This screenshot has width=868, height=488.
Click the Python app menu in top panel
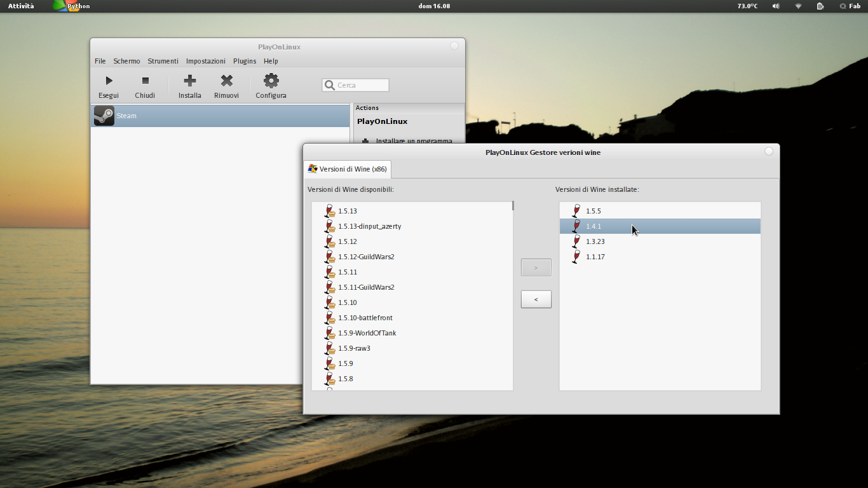pyautogui.click(x=72, y=6)
